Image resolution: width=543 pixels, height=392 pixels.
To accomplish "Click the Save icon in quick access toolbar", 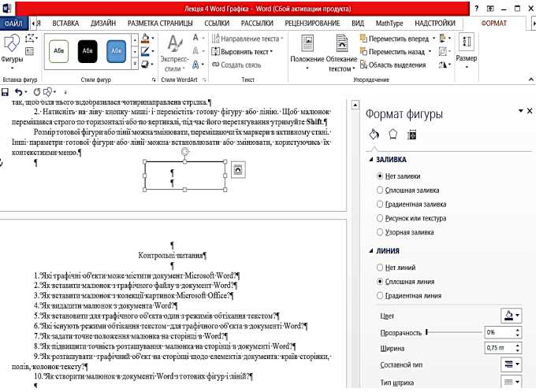I will coord(5,92).
